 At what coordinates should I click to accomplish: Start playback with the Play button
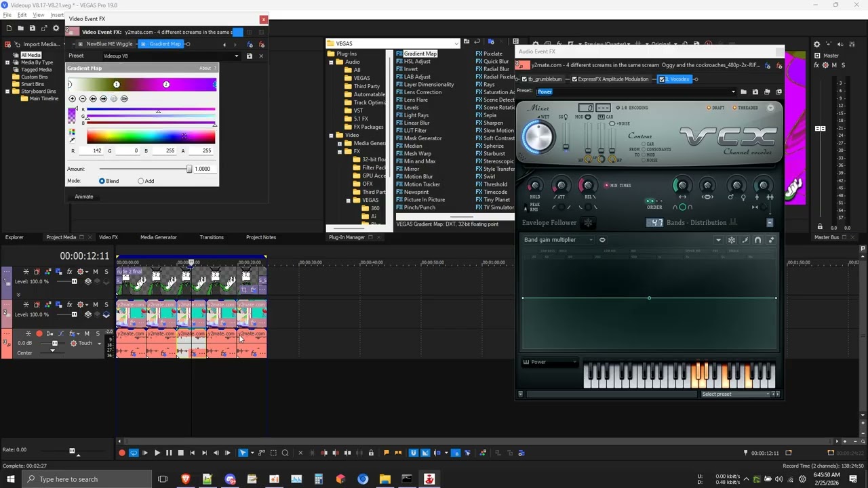tap(157, 453)
